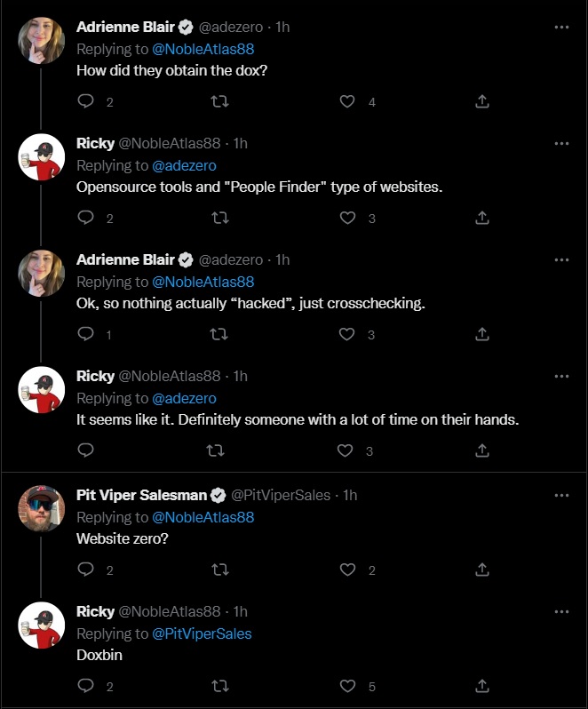Open the @PitViperSales mention link
This screenshot has height=709, width=588.
click(202, 633)
